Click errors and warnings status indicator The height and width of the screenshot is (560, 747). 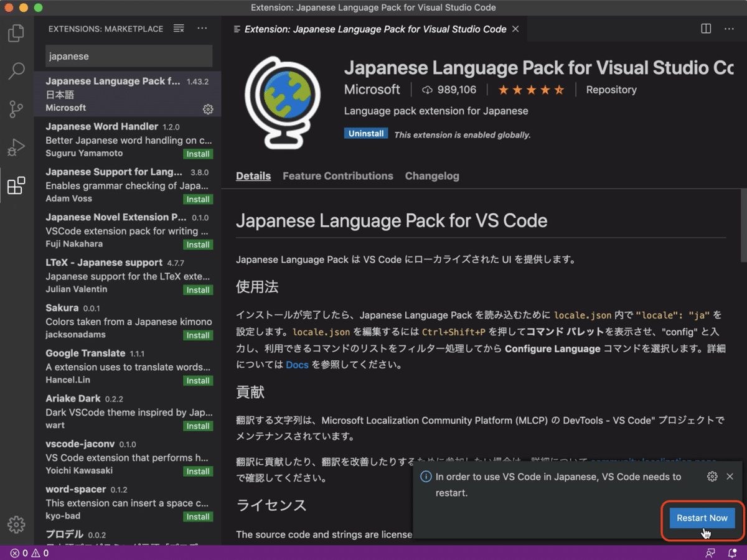tap(29, 553)
